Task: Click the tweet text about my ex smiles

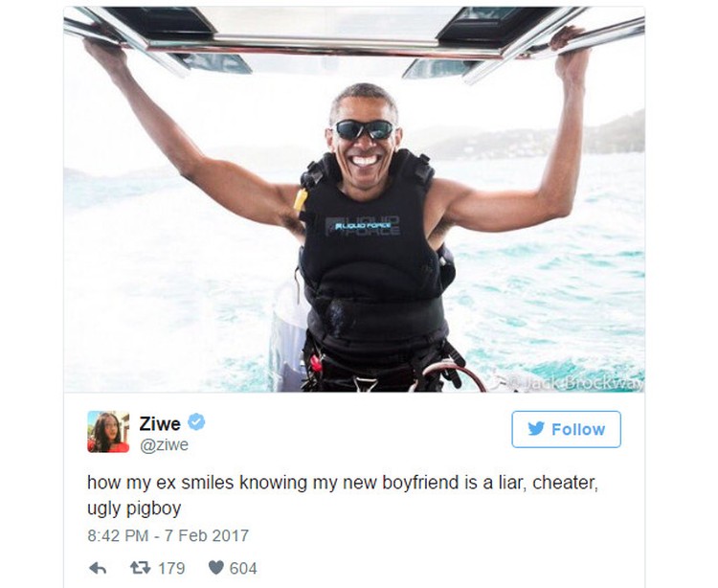Action: (343, 495)
